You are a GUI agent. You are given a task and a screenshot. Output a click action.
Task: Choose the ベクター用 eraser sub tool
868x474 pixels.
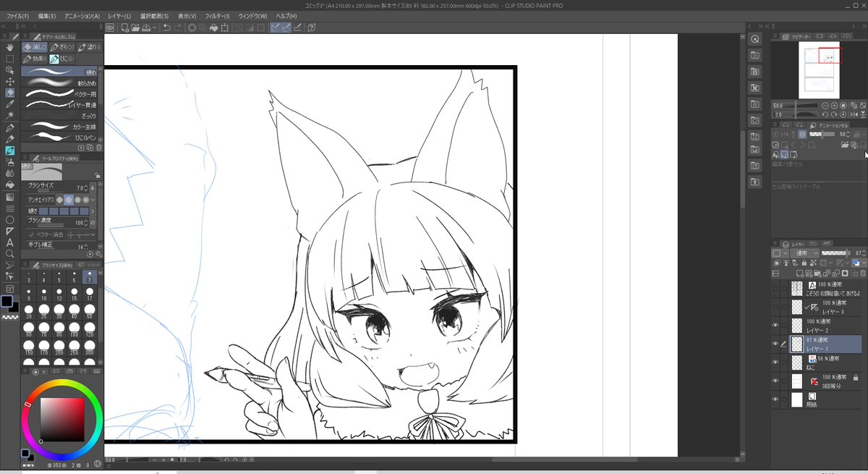point(59,94)
